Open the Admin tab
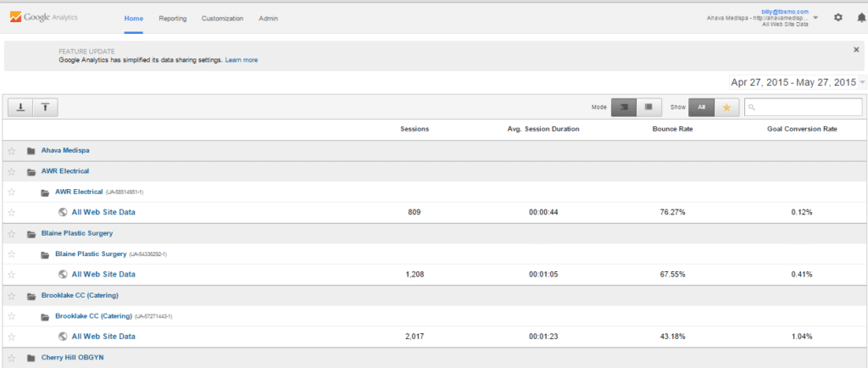This screenshot has height=368, width=868. pos(269,19)
